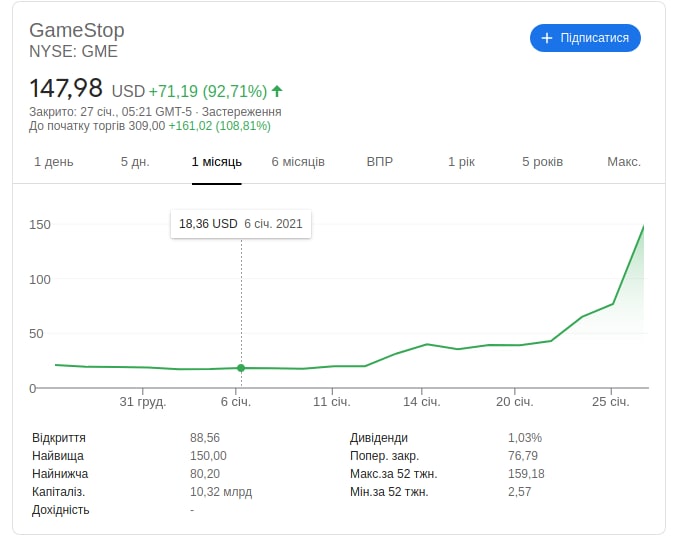Click the GameStop company title

(x=77, y=30)
